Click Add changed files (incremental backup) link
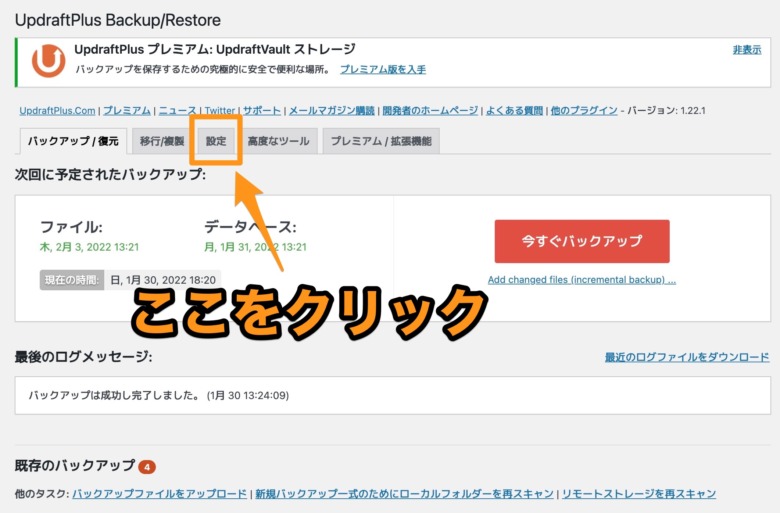Screen dimensions: 780x513 click(x=582, y=280)
